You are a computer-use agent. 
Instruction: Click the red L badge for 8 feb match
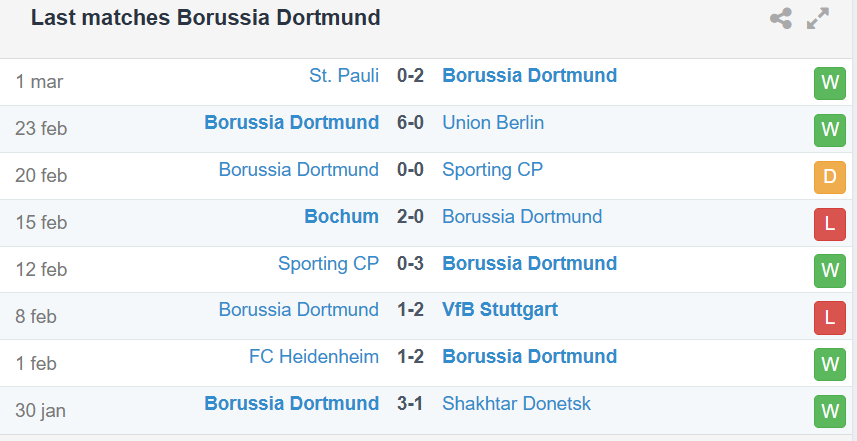pyautogui.click(x=830, y=317)
